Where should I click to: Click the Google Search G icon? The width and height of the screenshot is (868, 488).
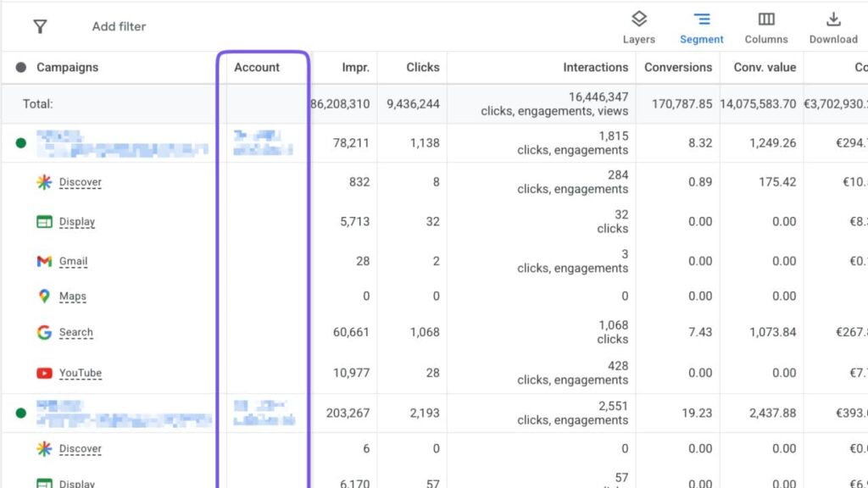(x=44, y=332)
